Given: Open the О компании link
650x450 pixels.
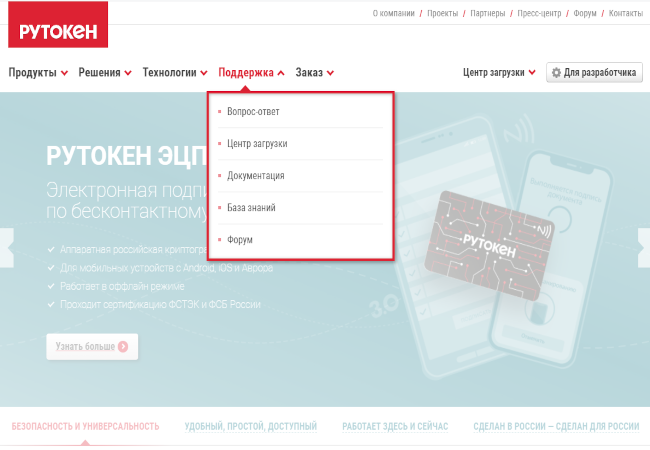Looking at the screenshot, I should [393, 13].
